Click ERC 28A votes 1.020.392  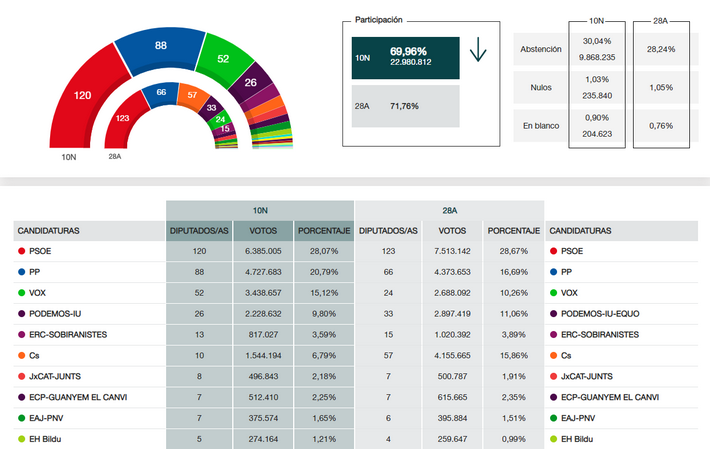click(452, 334)
